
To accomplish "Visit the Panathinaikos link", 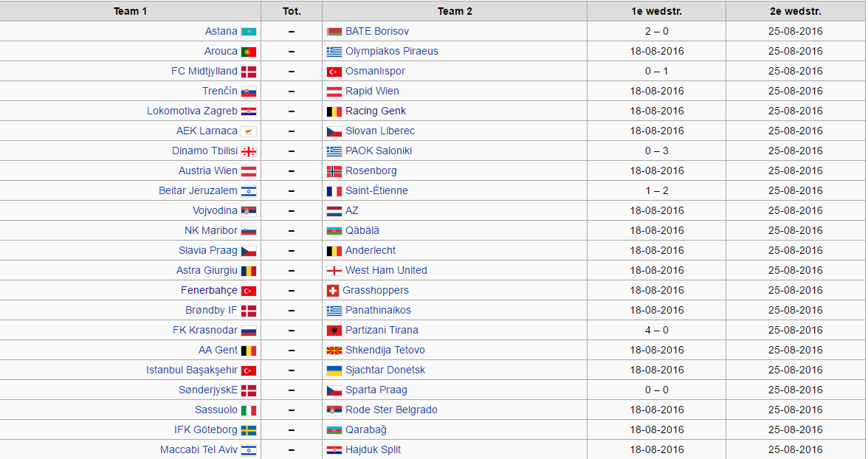I will pyautogui.click(x=378, y=311).
